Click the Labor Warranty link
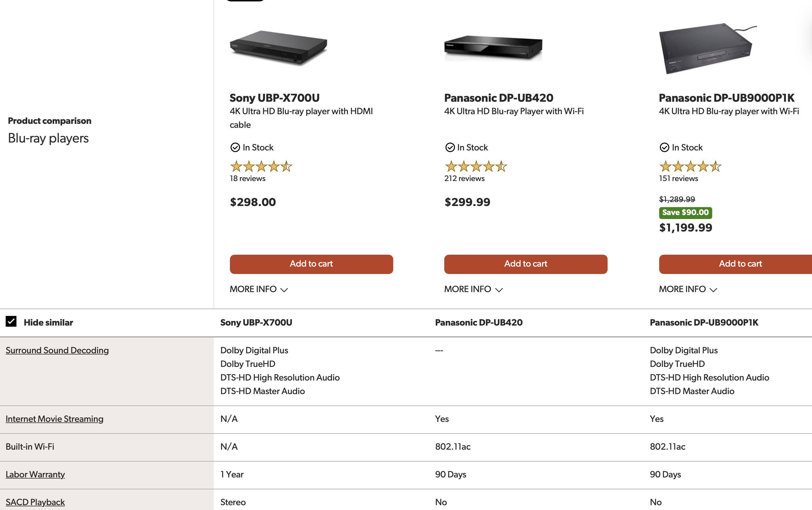 [x=35, y=475]
